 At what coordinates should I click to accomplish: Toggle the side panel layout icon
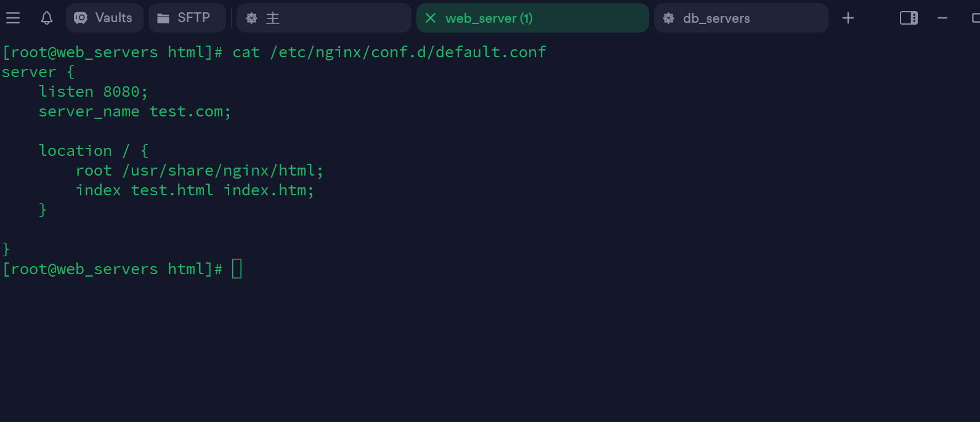tap(909, 18)
